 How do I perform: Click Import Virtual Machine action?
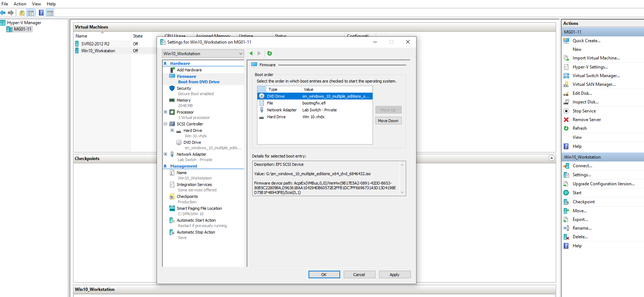tap(596, 58)
